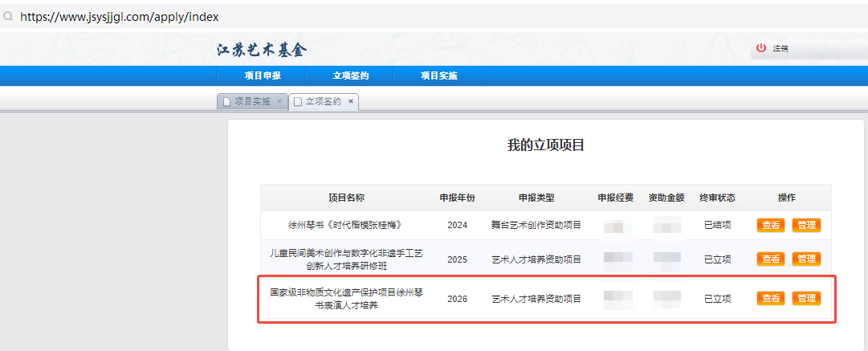
Task: Open the 项目实施 navigation menu
Action: (439, 76)
